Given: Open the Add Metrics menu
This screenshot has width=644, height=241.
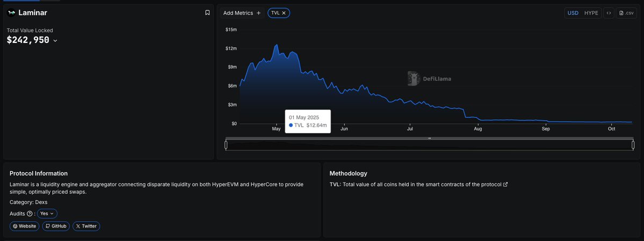Looking at the screenshot, I should (x=242, y=13).
